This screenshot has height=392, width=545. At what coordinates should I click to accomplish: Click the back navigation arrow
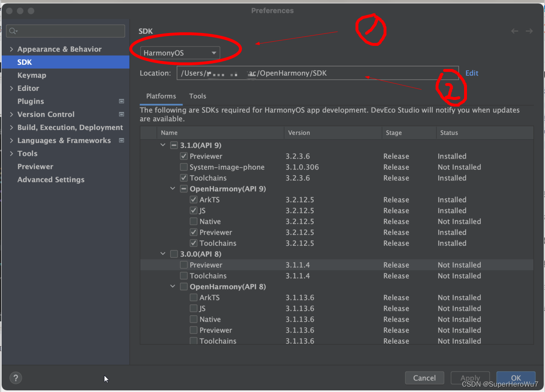[x=514, y=31]
